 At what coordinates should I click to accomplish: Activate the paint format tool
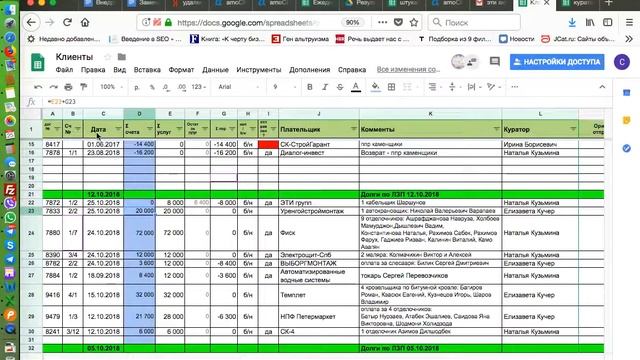click(x=84, y=87)
